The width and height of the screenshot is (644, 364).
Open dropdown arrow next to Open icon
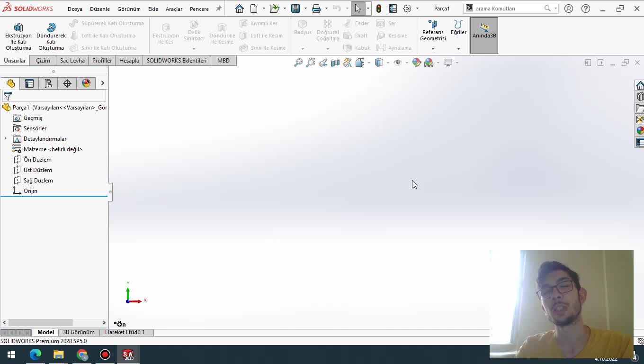tap(284, 9)
